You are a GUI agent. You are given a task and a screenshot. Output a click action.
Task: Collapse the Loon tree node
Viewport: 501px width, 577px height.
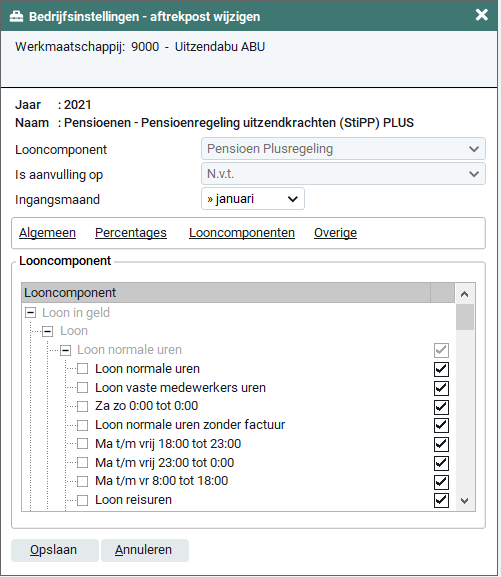(x=47, y=331)
